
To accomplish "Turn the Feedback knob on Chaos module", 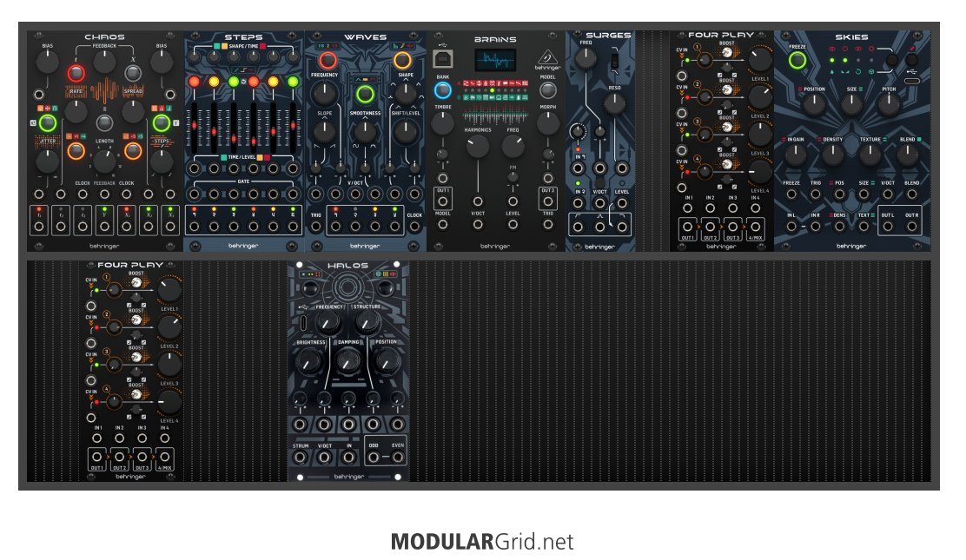I will click(x=104, y=62).
